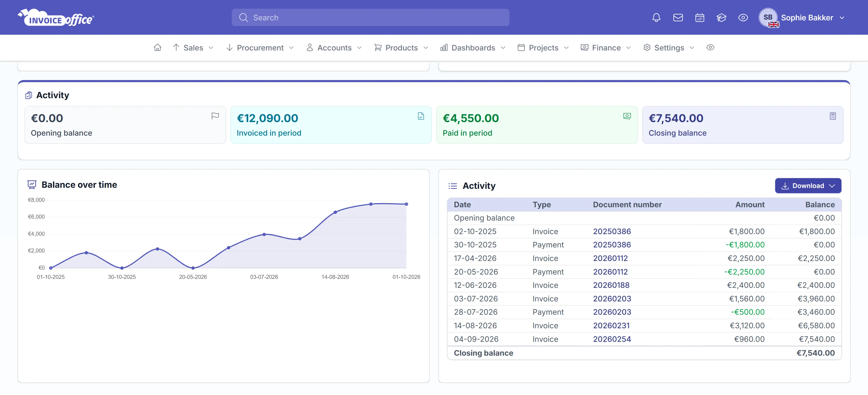Expand the Procurement menu chevron
The image size is (868, 395).
click(292, 48)
